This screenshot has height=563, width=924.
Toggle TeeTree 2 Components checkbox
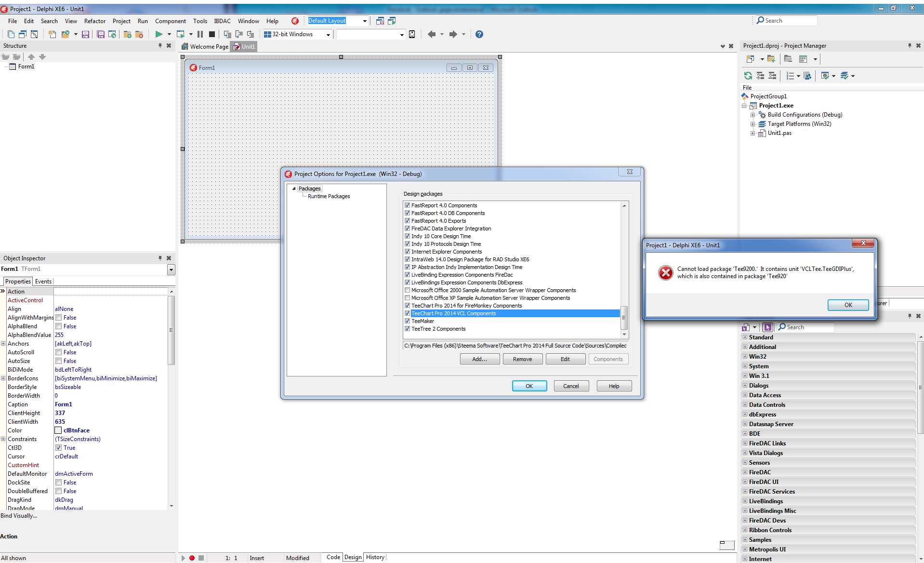[407, 329]
